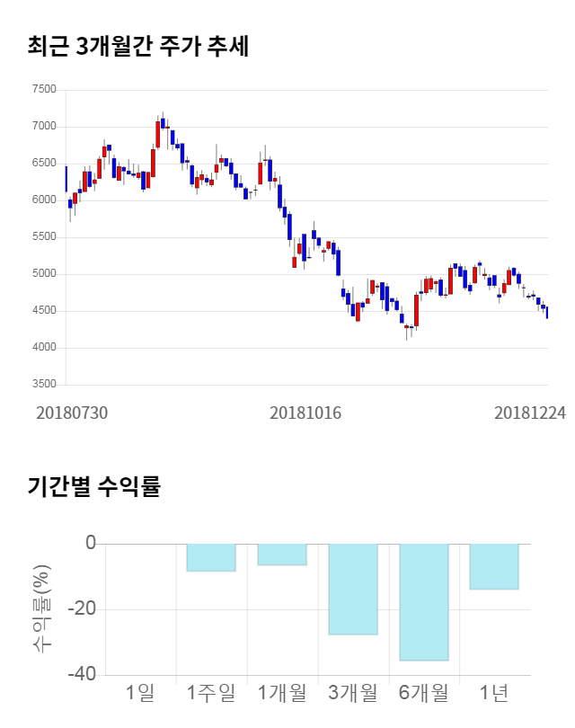
Task: Select the '3개월' period label
Action: point(353,693)
